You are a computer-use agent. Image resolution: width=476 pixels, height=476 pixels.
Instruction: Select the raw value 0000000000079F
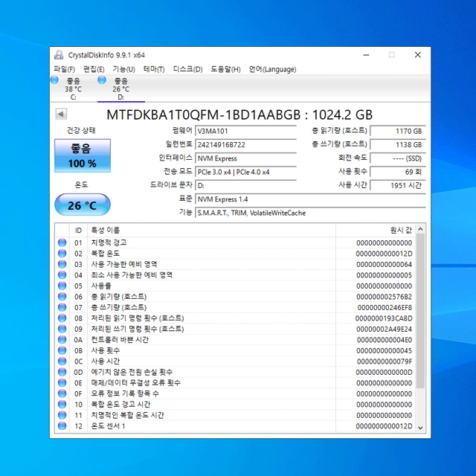385,361
